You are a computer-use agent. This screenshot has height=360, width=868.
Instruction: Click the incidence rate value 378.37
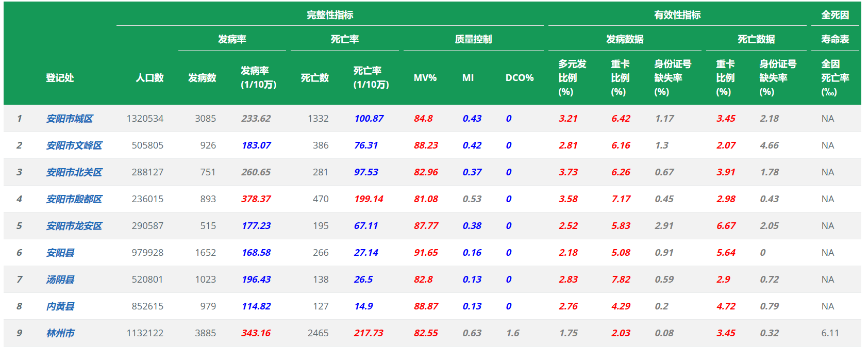[x=256, y=199]
